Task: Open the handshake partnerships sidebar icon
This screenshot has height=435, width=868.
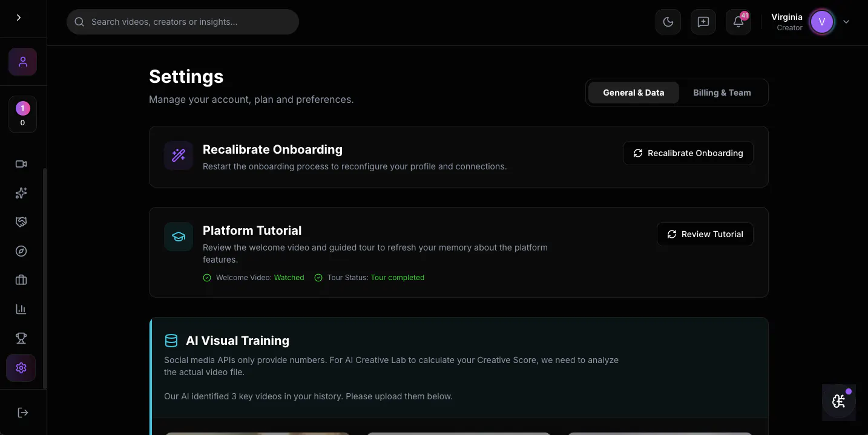Action: (x=21, y=222)
